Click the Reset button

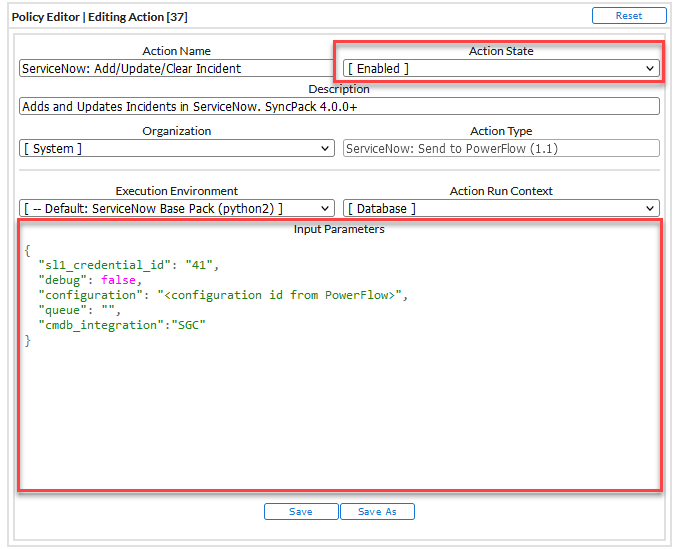coord(629,16)
